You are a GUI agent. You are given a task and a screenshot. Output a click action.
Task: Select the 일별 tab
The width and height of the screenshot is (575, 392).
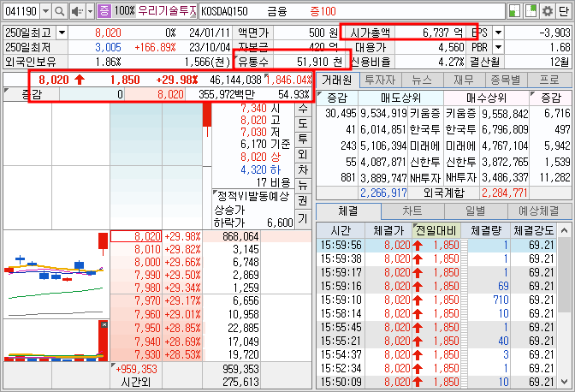click(x=476, y=211)
